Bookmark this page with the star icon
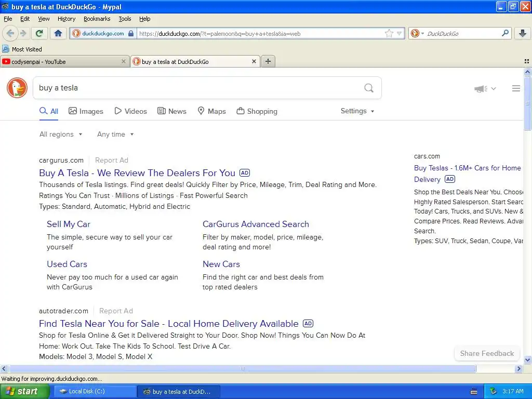The image size is (532, 399). [389, 33]
